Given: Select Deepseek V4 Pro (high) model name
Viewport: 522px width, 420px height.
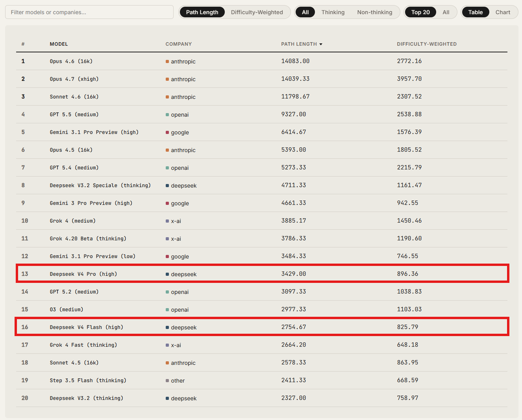Looking at the screenshot, I should click(83, 274).
